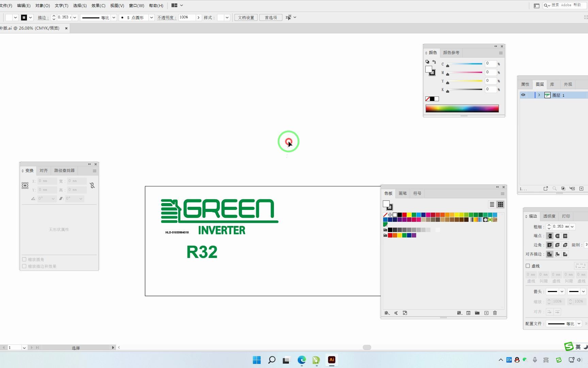This screenshot has width=588, height=368.
Task: Switch to the 透明度 tab
Action: (549, 216)
